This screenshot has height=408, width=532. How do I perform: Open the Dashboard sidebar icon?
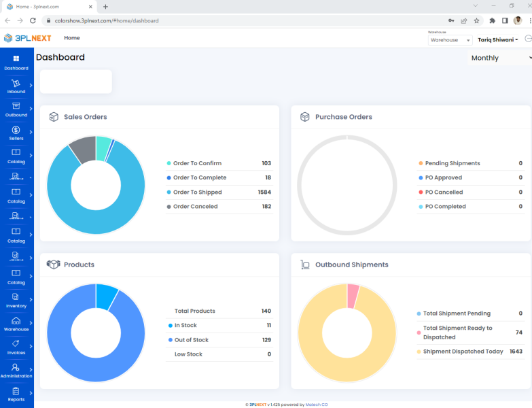point(16,58)
